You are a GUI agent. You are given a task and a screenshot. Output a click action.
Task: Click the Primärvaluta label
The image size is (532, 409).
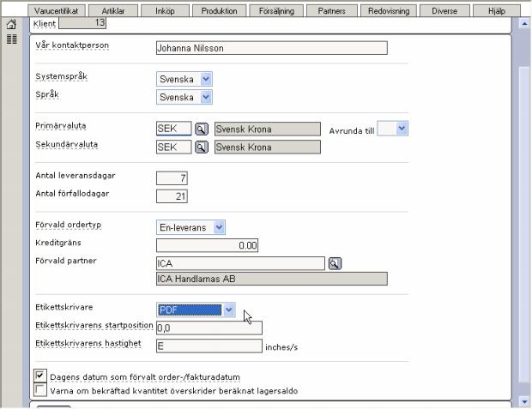(61, 126)
